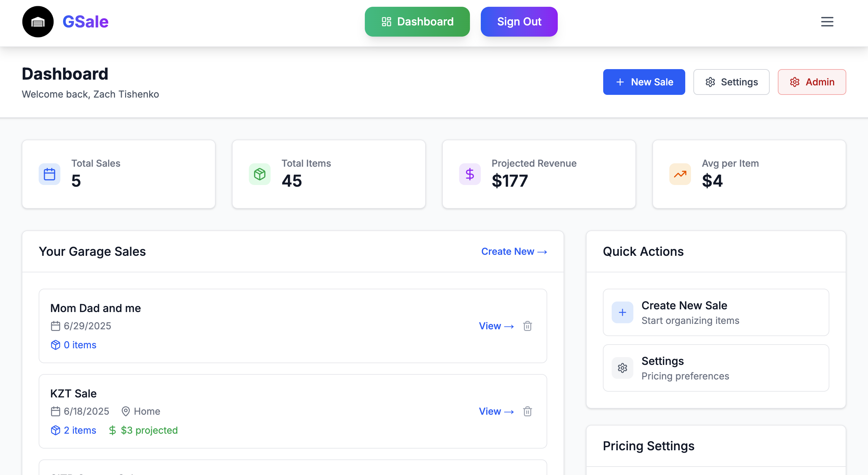Click the Total Sales calendar icon
This screenshot has width=868, height=475.
50,174
